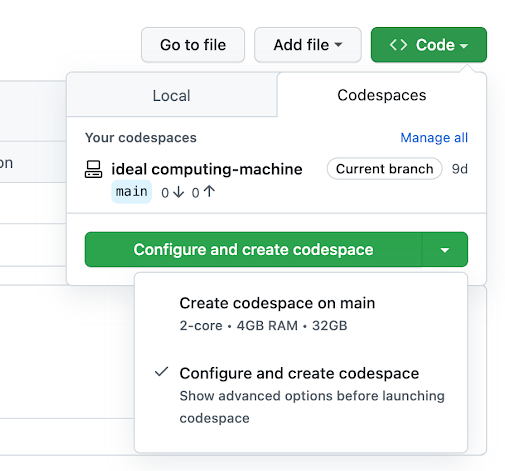The height and width of the screenshot is (471, 505).
Task: Click the Current branch badge
Action: click(x=385, y=169)
